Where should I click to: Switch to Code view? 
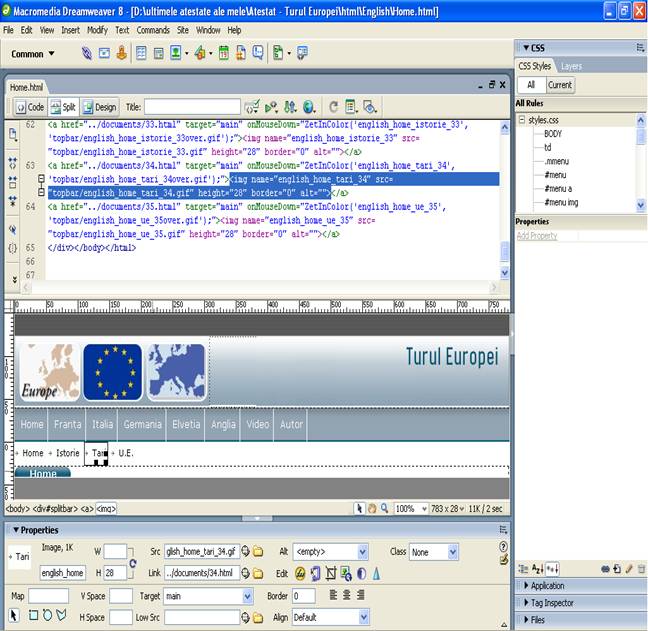(30, 107)
